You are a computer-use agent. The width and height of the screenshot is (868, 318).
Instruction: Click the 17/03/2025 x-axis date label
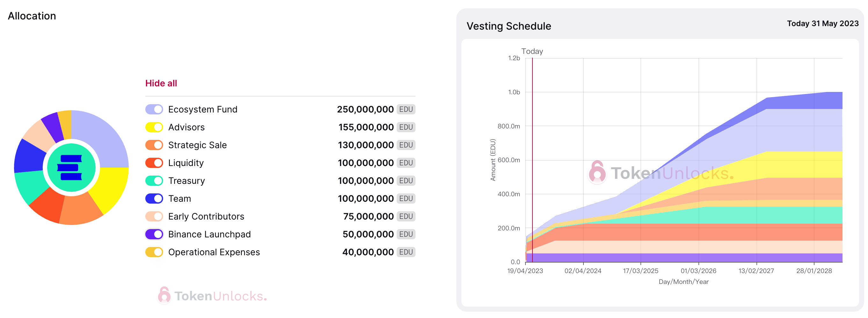click(x=640, y=271)
